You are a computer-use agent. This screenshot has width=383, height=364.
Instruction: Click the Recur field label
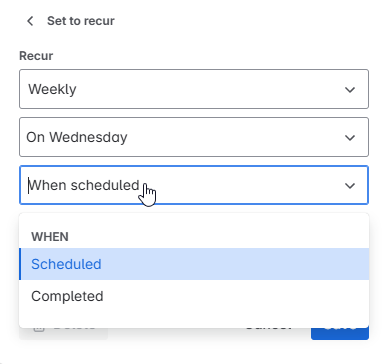tap(36, 56)
